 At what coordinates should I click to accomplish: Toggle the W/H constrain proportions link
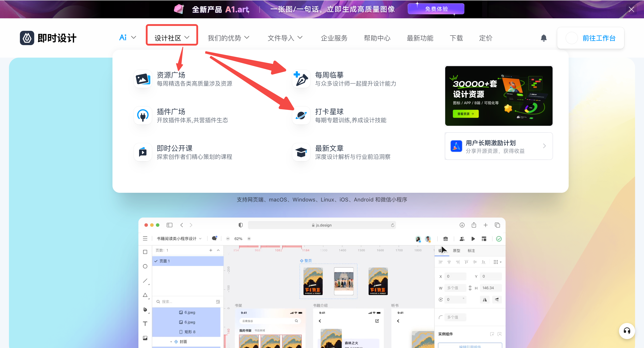pyautogui.click(x=470, y=288)
